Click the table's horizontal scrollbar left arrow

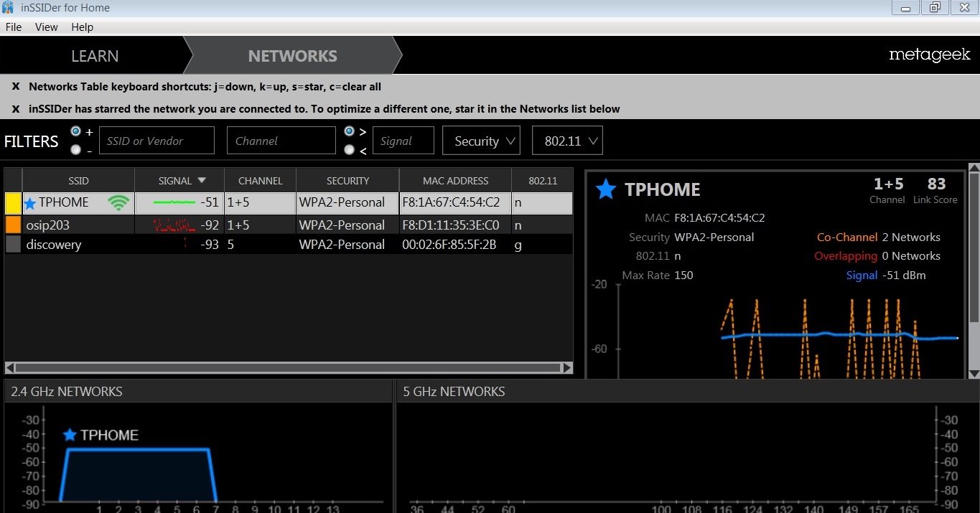pyautogui.click(x=10, y=367)
